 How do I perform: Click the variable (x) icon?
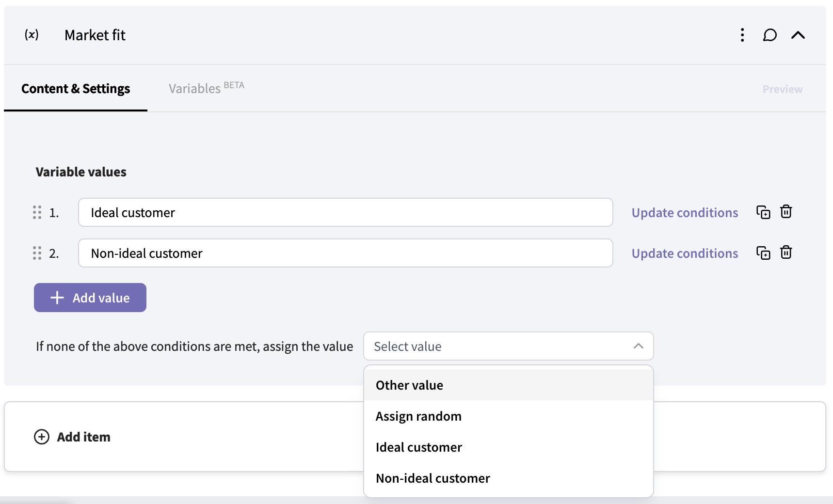pos(32,35)
